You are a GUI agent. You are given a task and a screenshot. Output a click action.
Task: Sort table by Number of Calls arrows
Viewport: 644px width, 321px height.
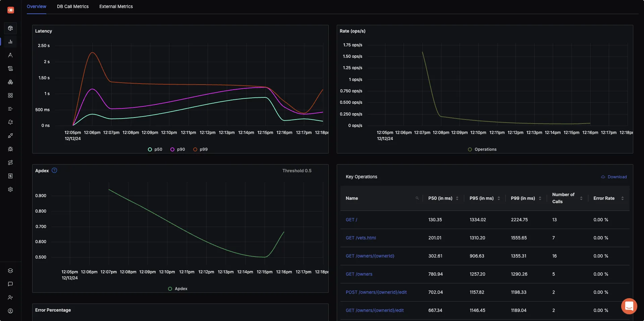(x=581, y=198)
